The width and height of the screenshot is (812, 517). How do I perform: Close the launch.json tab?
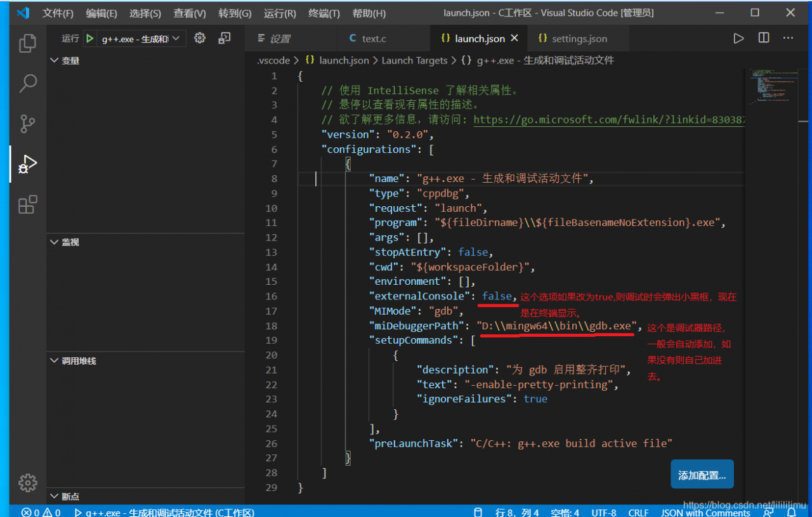[x=514, y=38]
